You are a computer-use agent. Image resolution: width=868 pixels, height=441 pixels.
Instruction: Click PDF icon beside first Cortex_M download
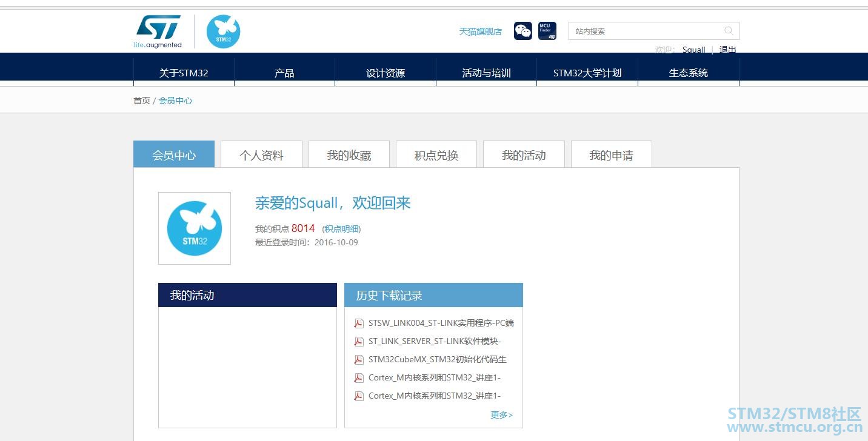[359, 377]
